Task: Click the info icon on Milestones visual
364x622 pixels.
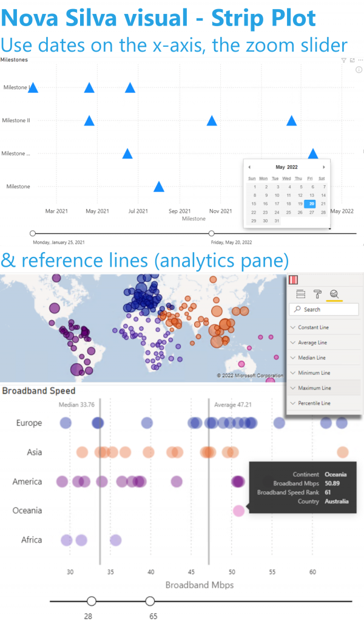Action: coord(359,70)
